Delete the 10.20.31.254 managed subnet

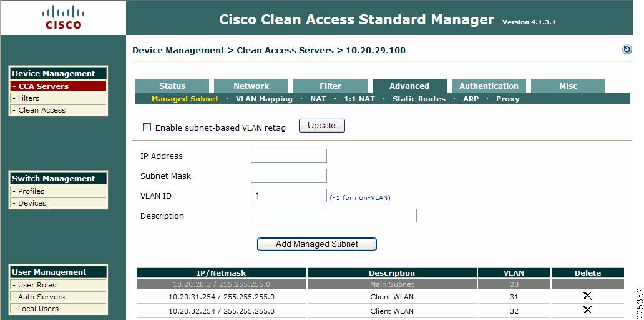587,296
